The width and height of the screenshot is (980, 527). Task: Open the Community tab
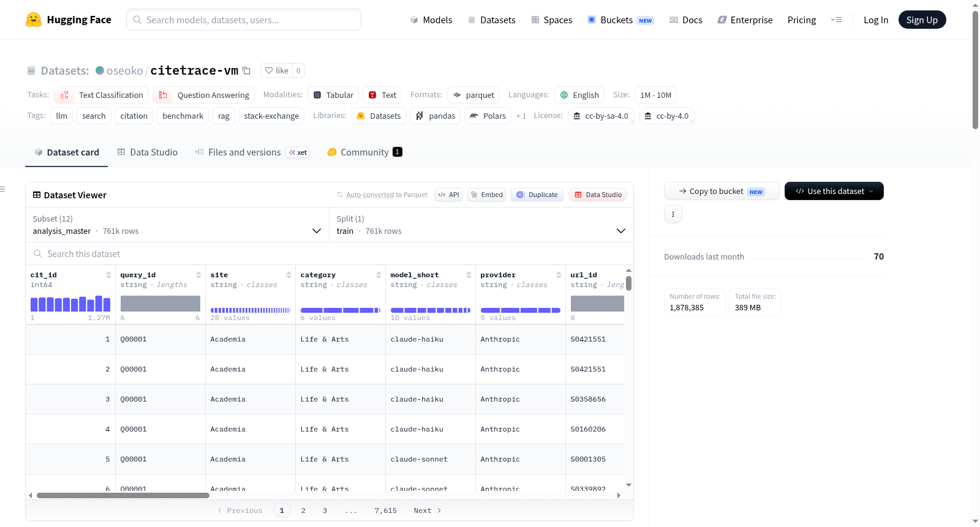pyautogui.click(x=365, y=152)
